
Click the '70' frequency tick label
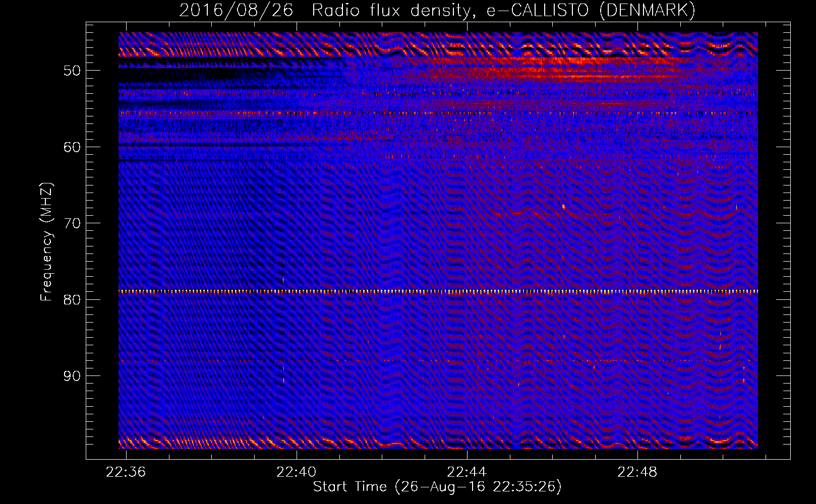click(x=72, y=223)
